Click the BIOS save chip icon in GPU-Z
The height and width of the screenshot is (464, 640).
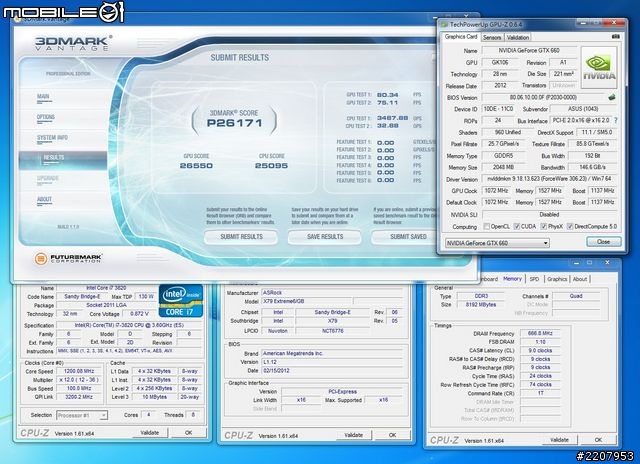[x=611, y=97]
